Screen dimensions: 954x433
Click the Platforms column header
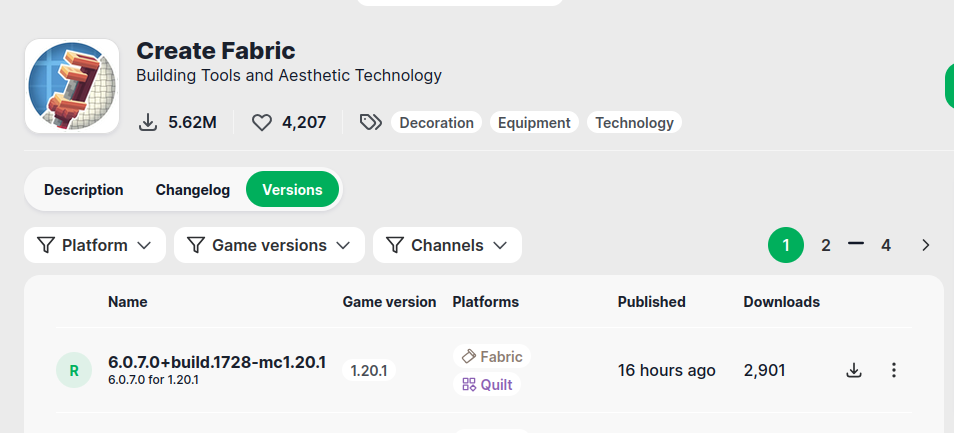click(486, 302)
